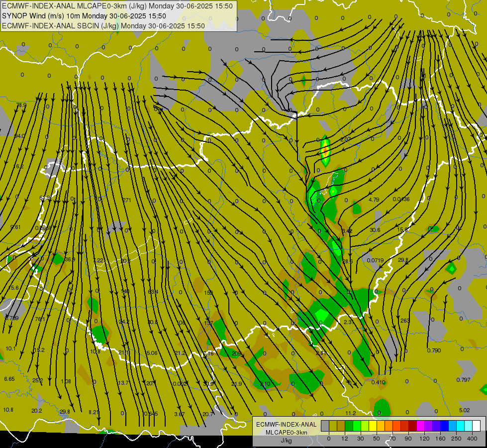
Task: Click the map value 30.6
Action: [x=375, y=230]
